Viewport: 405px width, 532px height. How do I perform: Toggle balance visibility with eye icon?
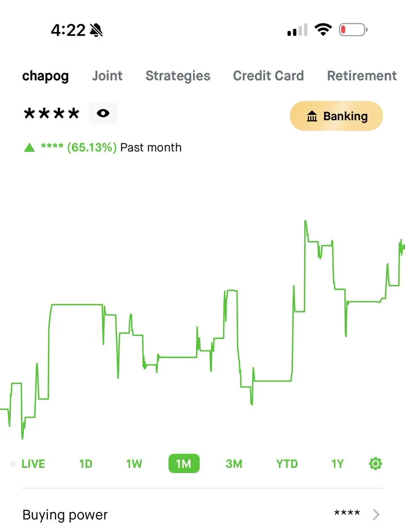[x=103, y=113]
